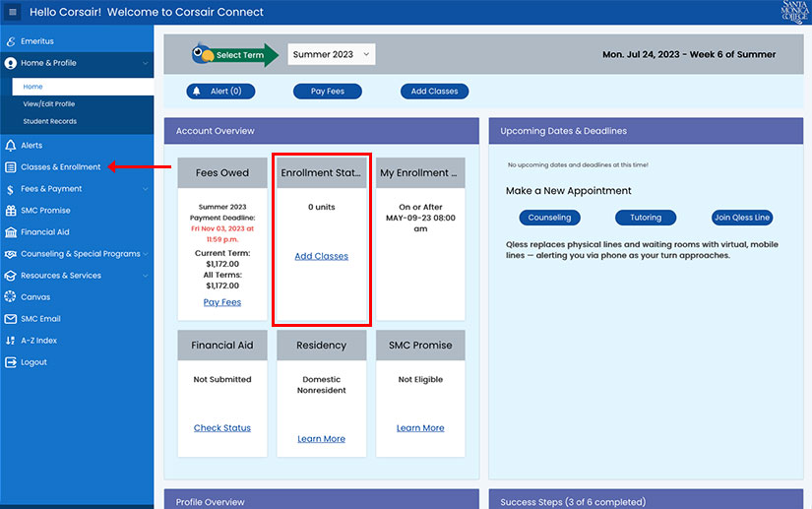Image resolution: width=812 pixels, height=509 pixels.
Task: Click Learn More link under Residency
Action: [321, 439]
